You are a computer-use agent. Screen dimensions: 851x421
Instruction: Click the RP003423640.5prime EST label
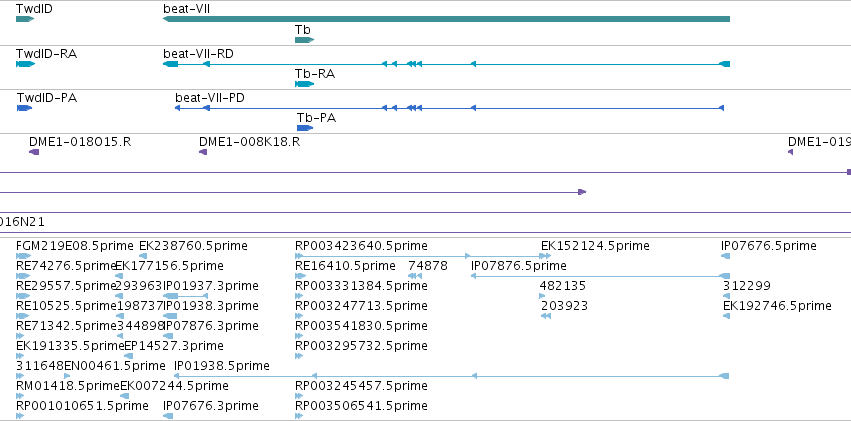pyautogui.click(x=361, y=246)
